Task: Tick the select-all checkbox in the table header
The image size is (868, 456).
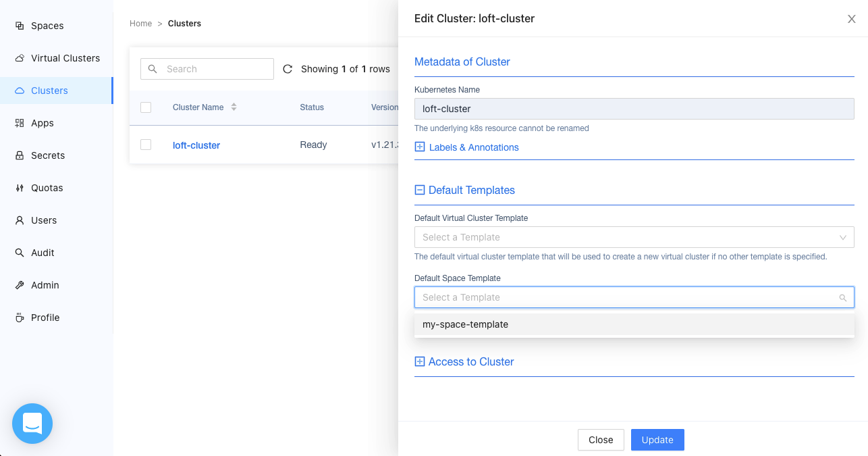Action: [x=146, y=107]
